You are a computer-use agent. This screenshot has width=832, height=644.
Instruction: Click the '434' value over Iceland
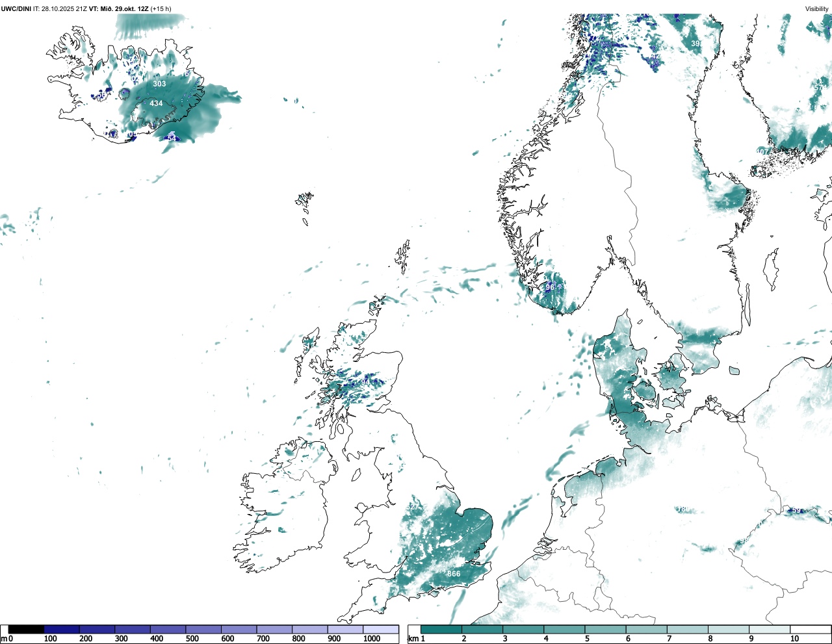(x=156, y=103)
